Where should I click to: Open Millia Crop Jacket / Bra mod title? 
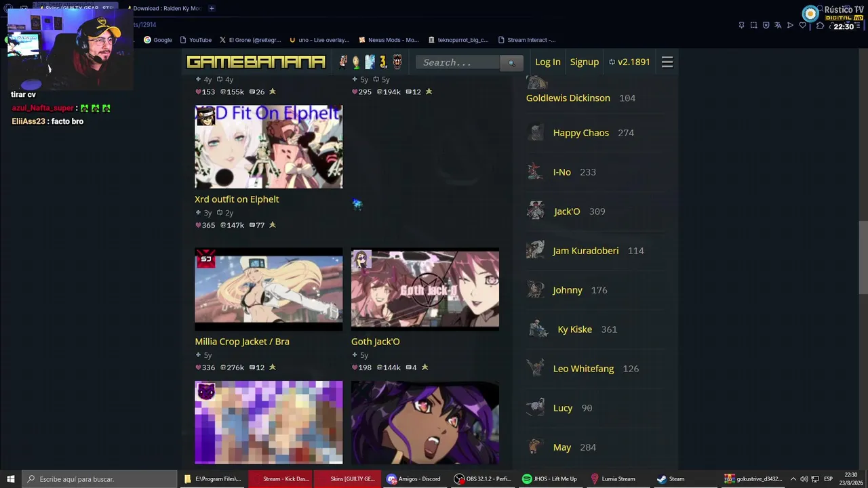click(242, 342)
